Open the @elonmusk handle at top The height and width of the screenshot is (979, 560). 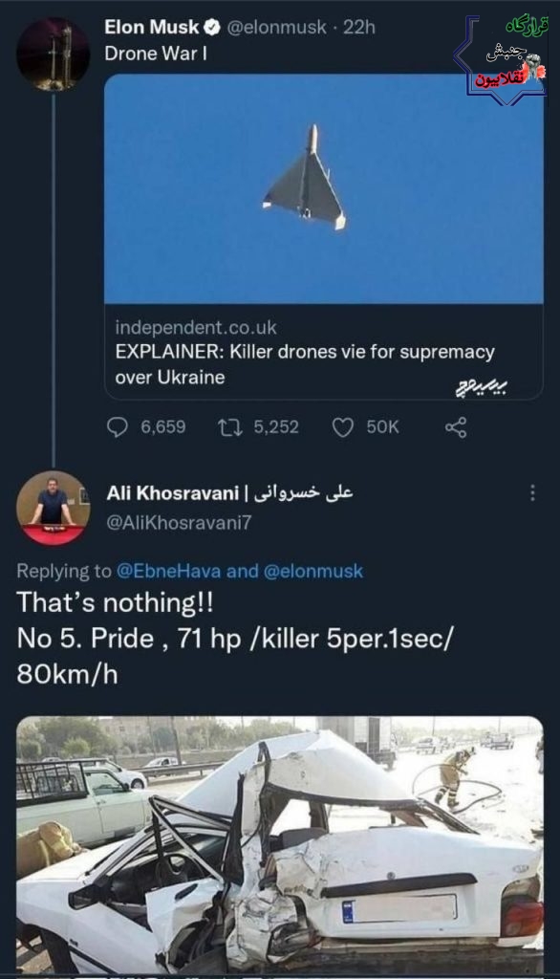[x=276, y=27]
